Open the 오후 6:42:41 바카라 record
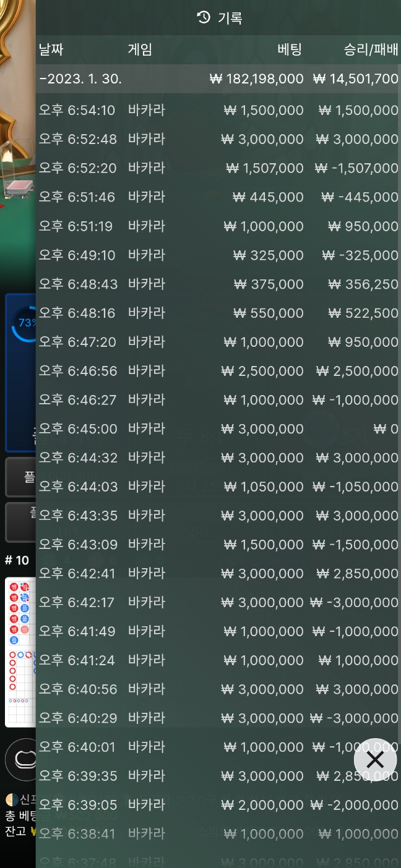This screenshot has width=401, height=868. coord(218,574)
